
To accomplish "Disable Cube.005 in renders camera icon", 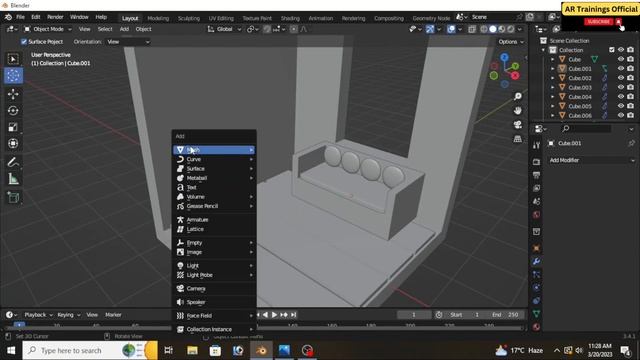I will tap(631, 106).
